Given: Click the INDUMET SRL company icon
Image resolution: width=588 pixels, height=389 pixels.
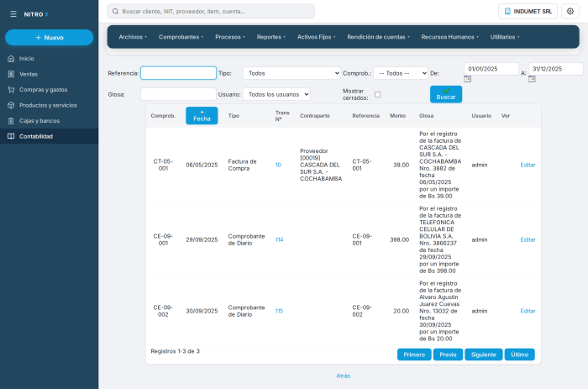Looking at the screenshot, I should [507, 11].
